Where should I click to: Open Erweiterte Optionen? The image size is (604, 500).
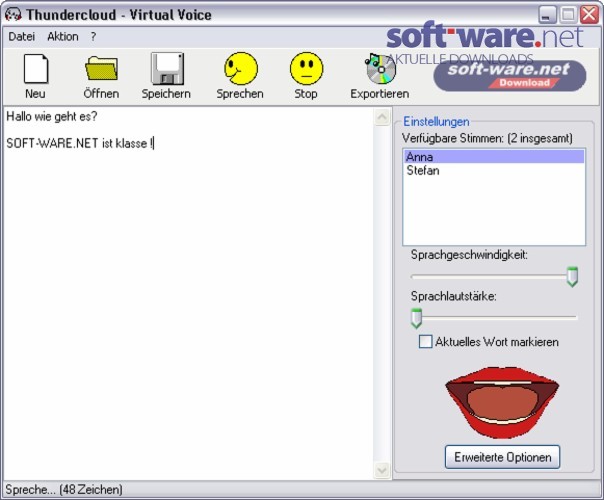click(502, 457)
